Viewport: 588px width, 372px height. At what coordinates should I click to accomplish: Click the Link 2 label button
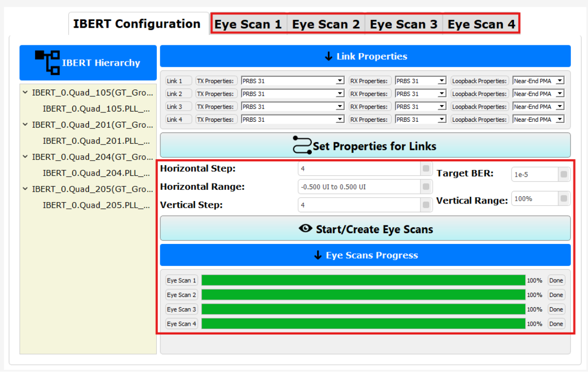(179, 93)
